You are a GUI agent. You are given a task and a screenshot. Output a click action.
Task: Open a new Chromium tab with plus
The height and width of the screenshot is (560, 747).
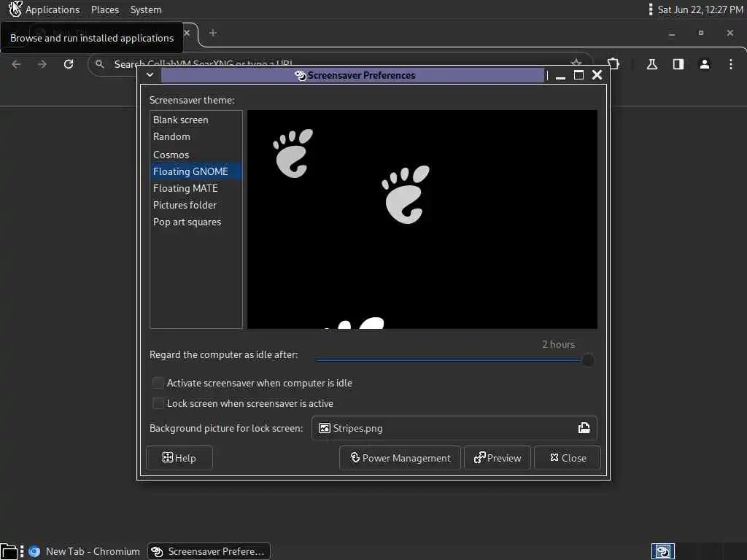tap(213, 33)
